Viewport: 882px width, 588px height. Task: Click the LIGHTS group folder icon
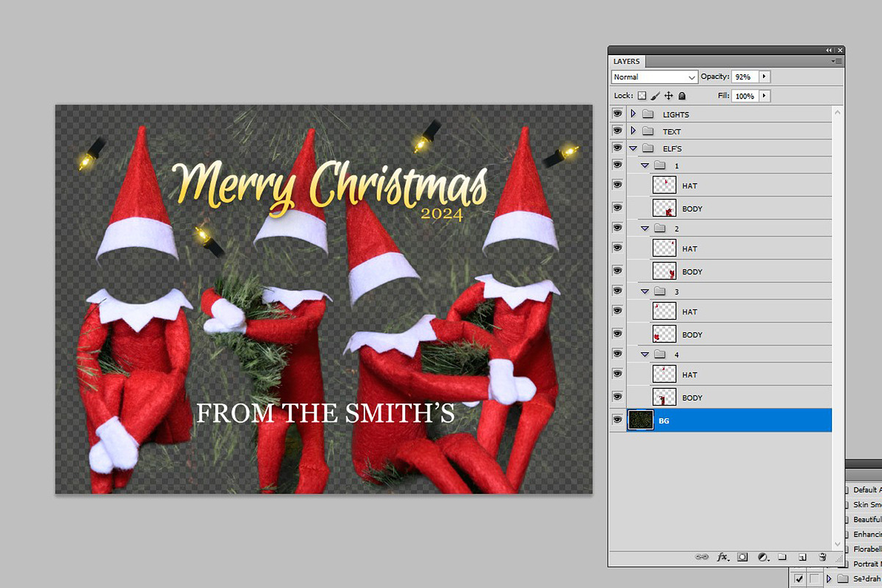[648, 115]
